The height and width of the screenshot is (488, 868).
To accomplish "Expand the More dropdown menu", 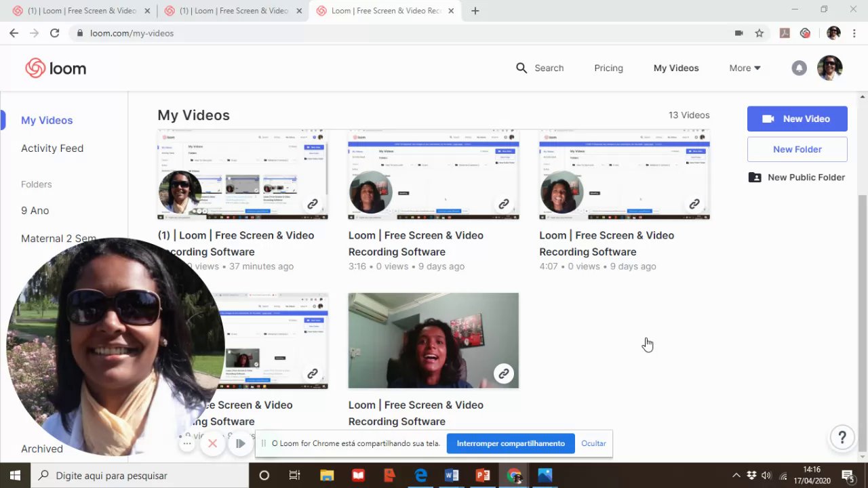I will (x=745, y=68).
